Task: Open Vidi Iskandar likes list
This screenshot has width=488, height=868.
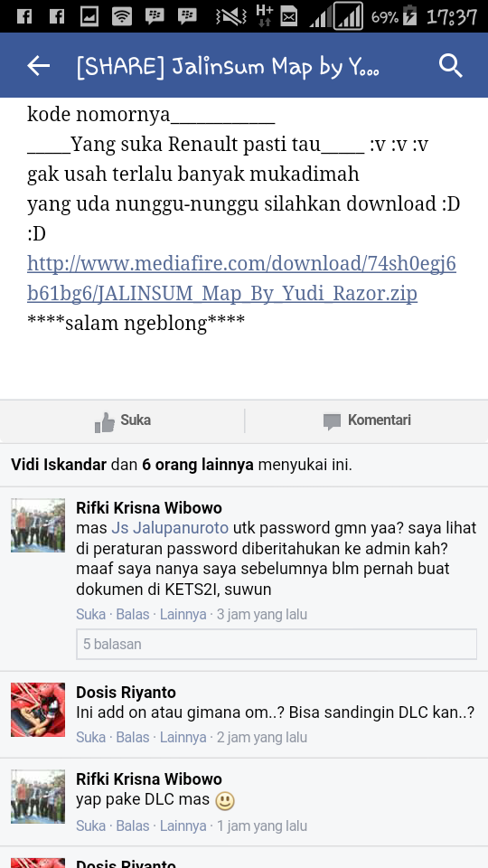Action: (x=59, y=465)
